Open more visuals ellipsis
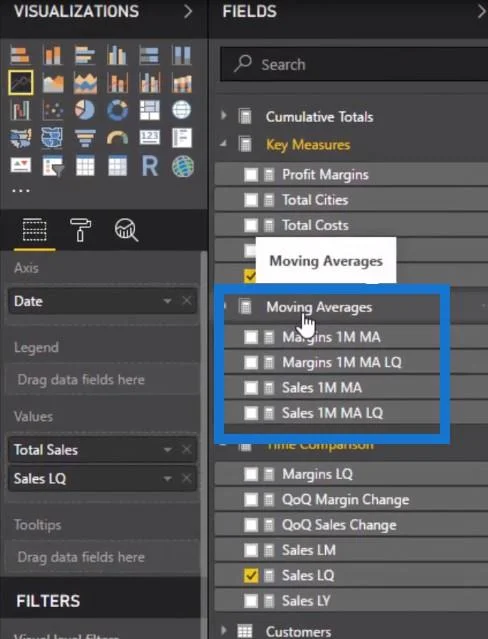 tap(21, 190)
